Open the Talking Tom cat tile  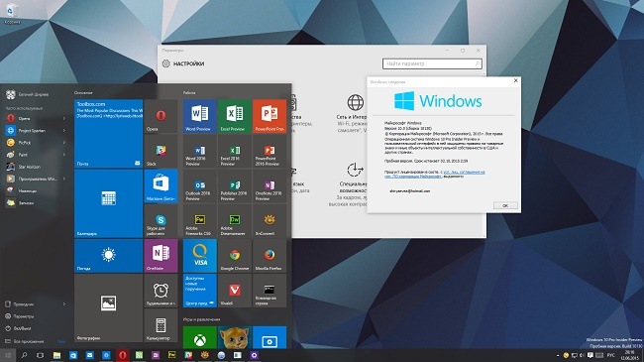235,337
